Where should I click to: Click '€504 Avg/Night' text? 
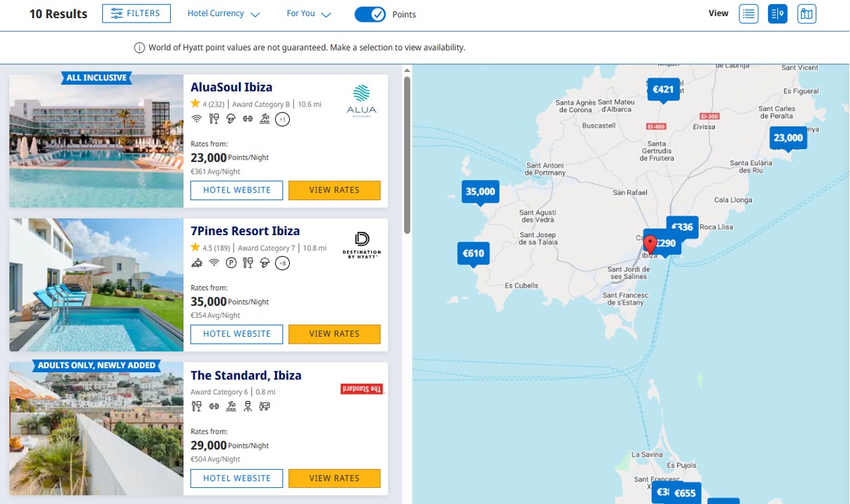click(215, 460)
